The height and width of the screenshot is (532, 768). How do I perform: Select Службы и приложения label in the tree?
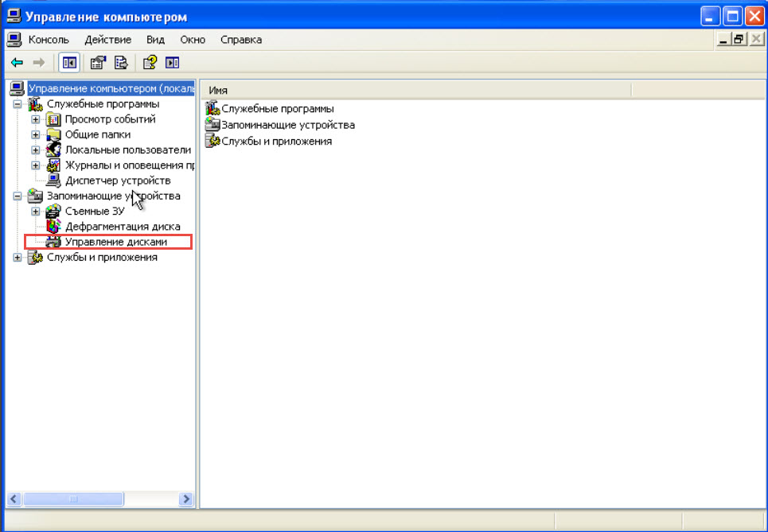pos(102,258)
